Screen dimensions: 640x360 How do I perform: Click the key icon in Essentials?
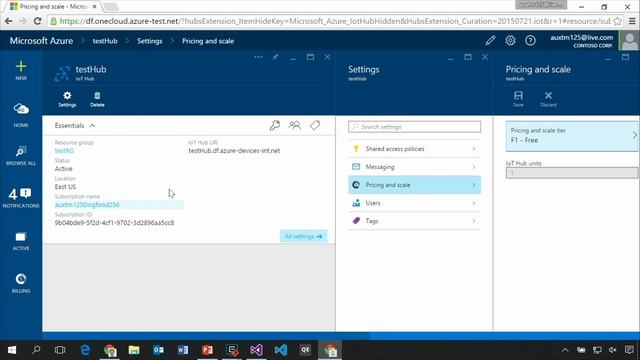coord(275,125)
